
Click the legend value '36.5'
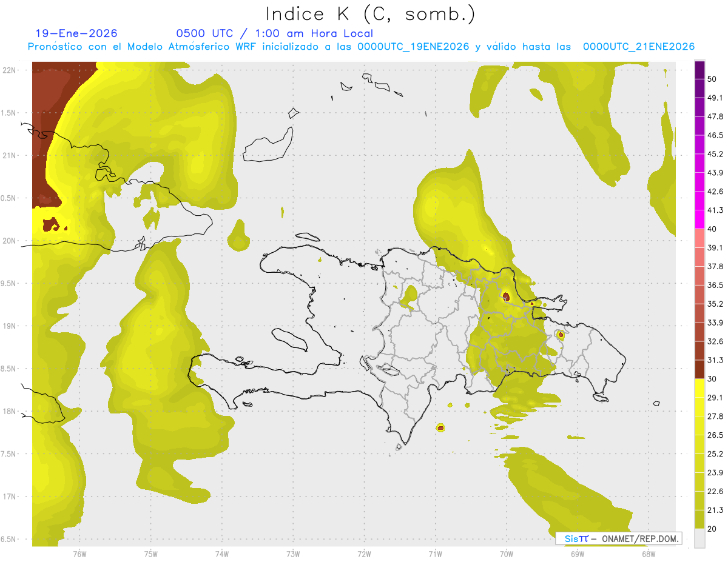pos(715,285)
